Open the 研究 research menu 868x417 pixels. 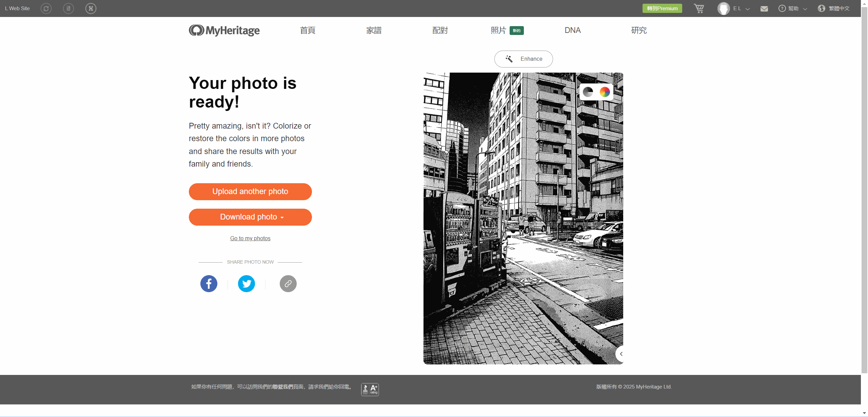point(639,31)
